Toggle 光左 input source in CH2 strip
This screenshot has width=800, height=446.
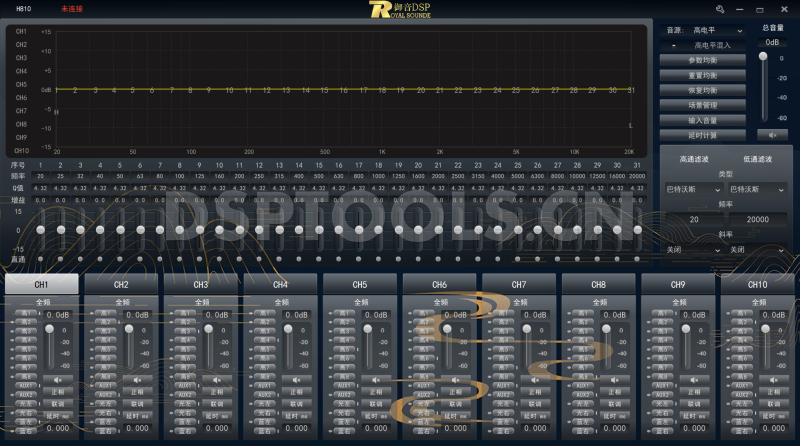click(x=105, y=404)
